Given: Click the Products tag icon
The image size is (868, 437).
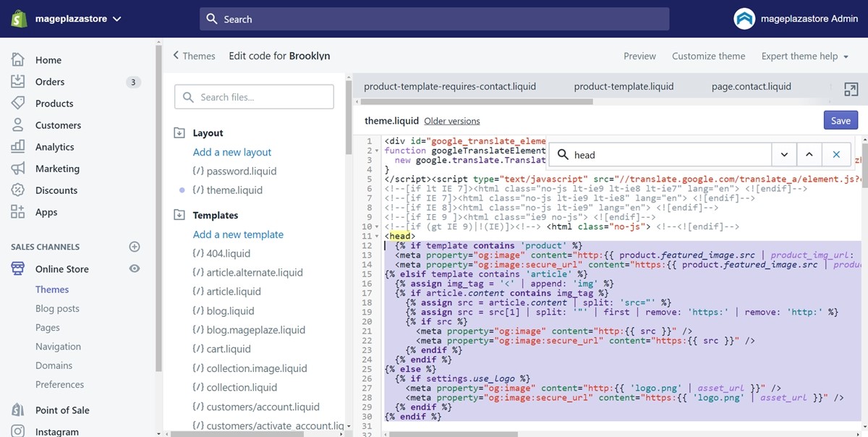Looking at the screenshot, I should pyautogui.click(x=18, y=103).
